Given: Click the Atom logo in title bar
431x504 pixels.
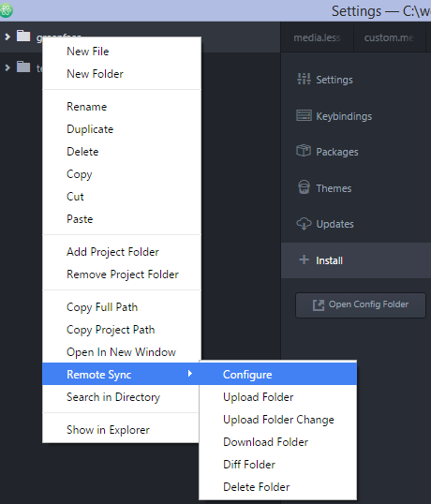Looking at the screenshot, I should click(x=6, y=10).
